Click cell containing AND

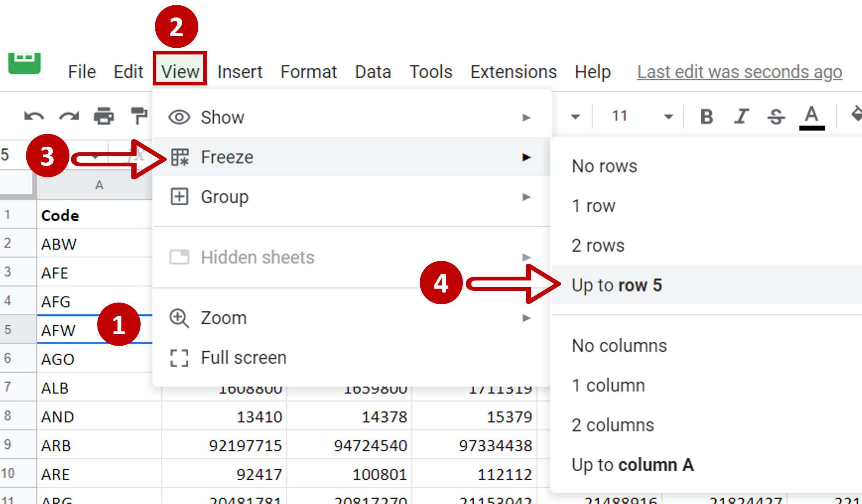point(99,416)
